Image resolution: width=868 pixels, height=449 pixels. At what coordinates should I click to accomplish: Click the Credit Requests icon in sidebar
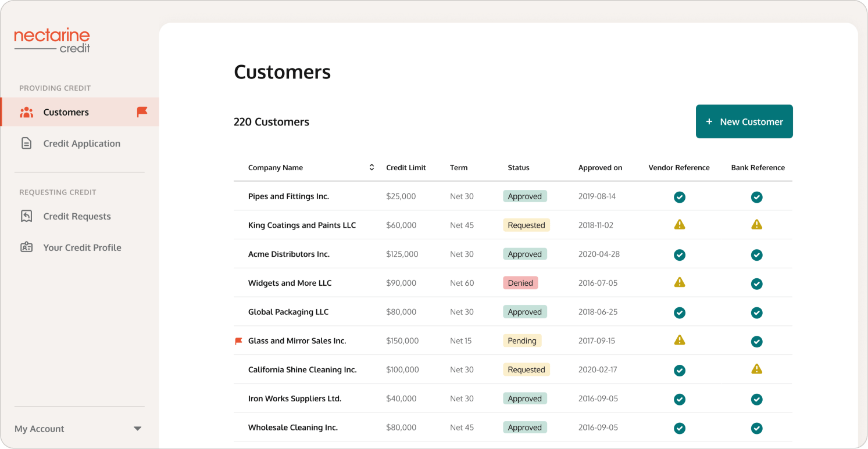26,216
